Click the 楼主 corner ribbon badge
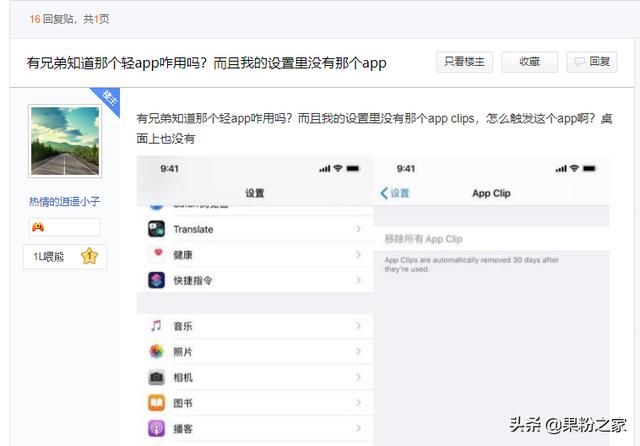The width and height of the screenshot is (640, 446). (x=108, y=99)
